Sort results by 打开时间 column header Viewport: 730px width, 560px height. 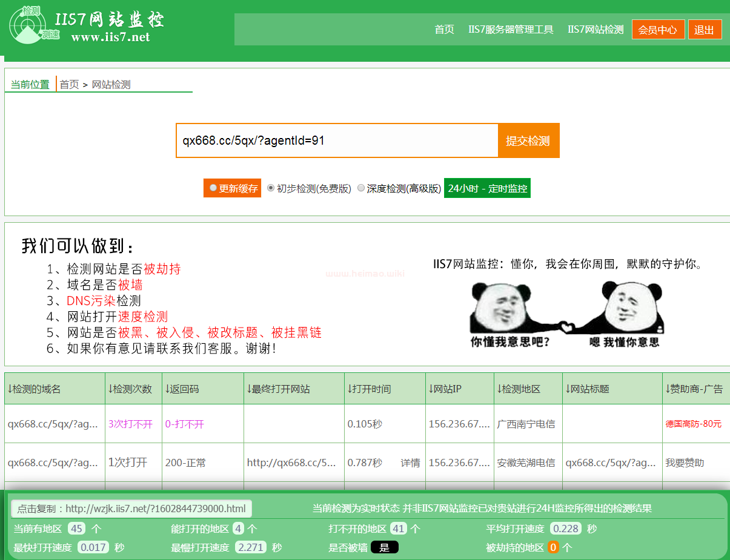tap(369, 389)
